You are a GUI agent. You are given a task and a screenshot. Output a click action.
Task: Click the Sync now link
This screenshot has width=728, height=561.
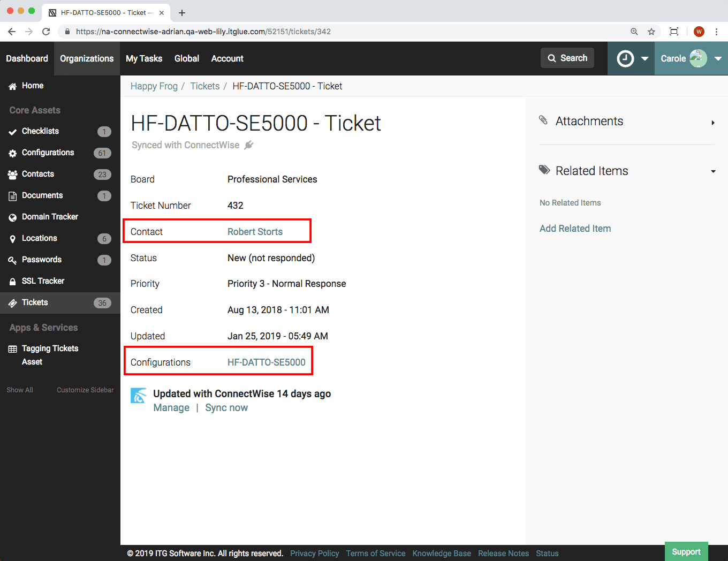click(x=226, y=407)
